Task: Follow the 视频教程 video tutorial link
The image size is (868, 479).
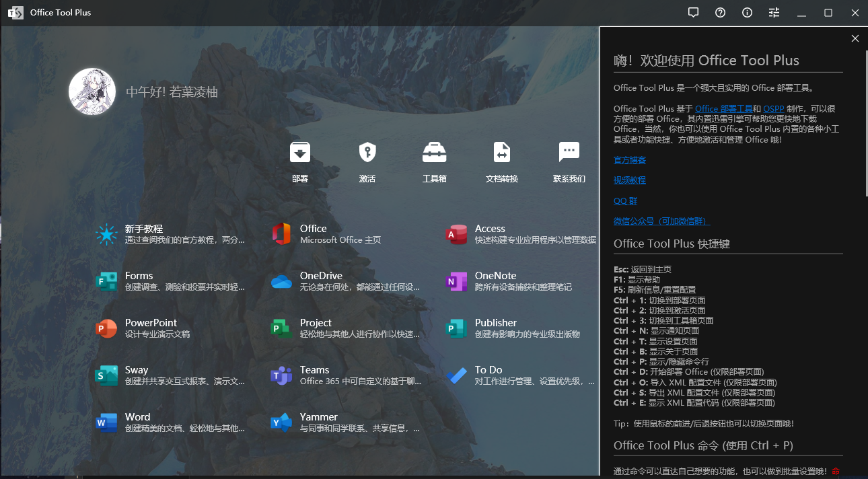Action: pyautogui.click(x=629, y=180)
